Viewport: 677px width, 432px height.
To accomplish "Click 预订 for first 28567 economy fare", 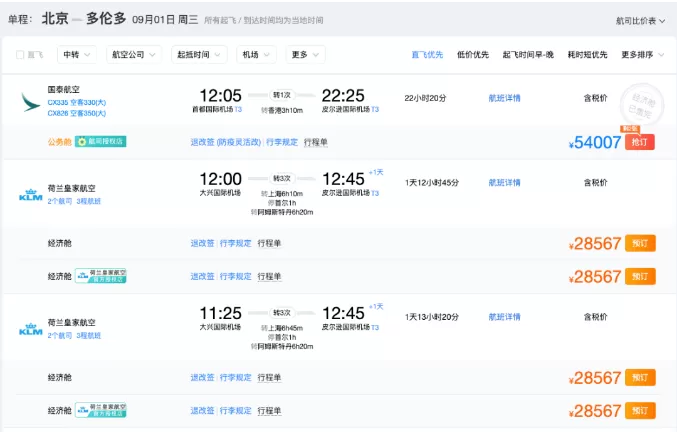I will click(x=640, y=243).
